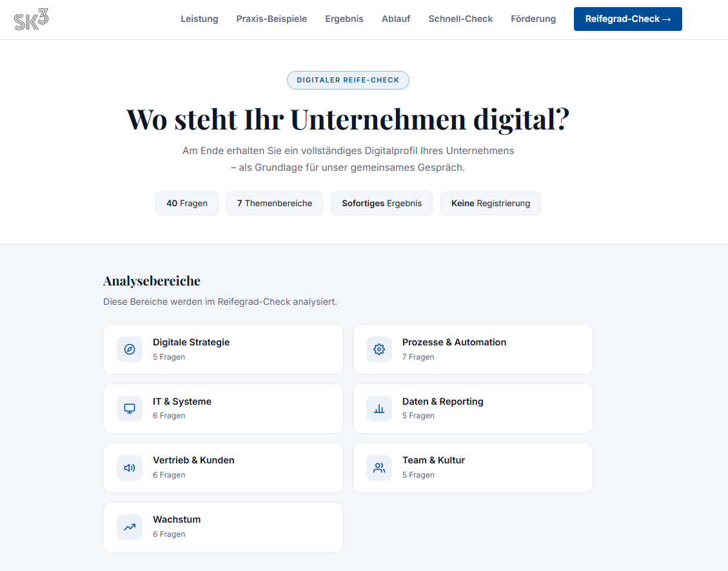Select the Digitale Strategie card title

pos(192,342)
